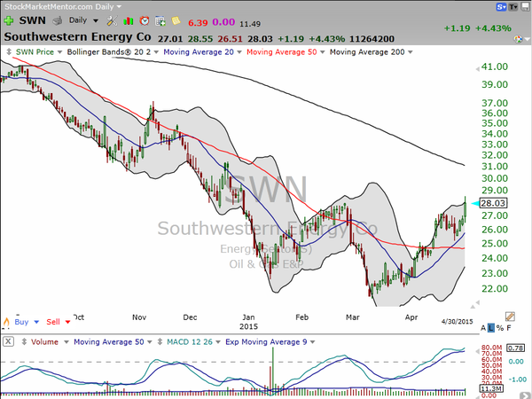Expand the Moving Average 20 dropdown
This screenshot has height=399, width=532.
(239, 52)
